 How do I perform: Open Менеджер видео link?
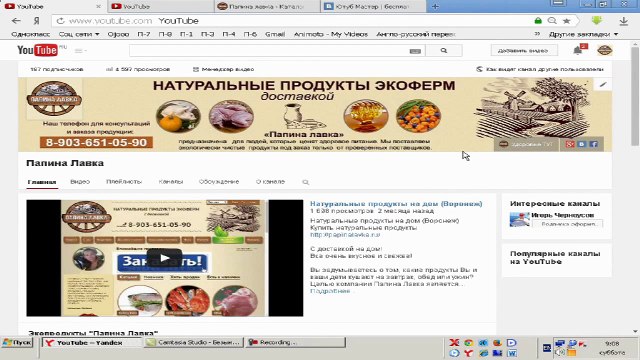[223, 69]
